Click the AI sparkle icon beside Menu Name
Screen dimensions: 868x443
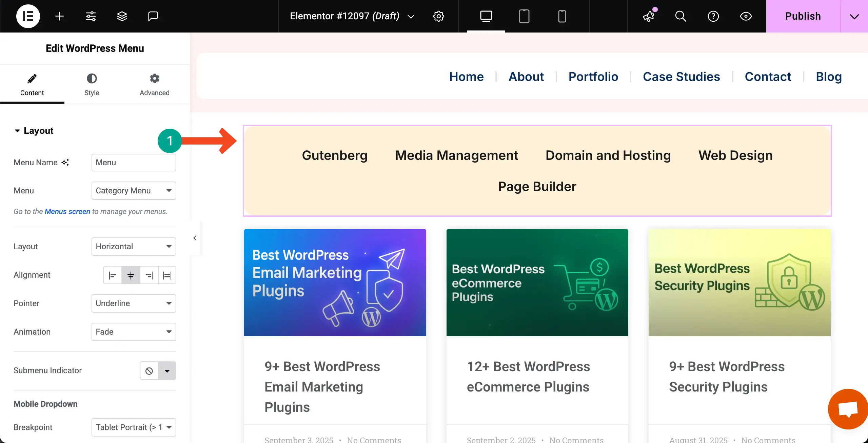click(x=65, y=163)
